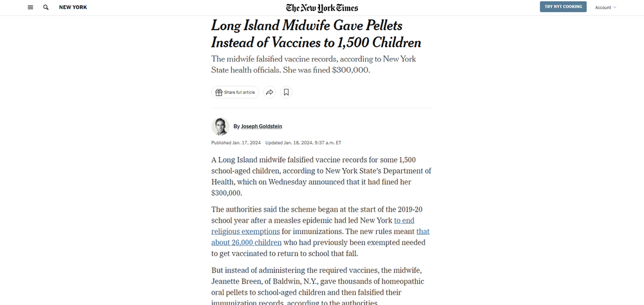Expand the Account dropdown
The height and width of the screenshot is (305, 644).
[x=605, y=7]
